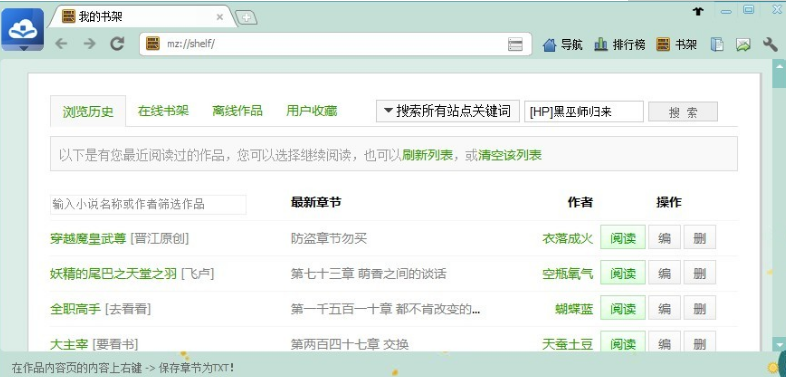This screenshot has width=786, height=377.
Task: Click 删 for 妖精的尾巴之天堂之羽
Action: (x=699, y=272)
